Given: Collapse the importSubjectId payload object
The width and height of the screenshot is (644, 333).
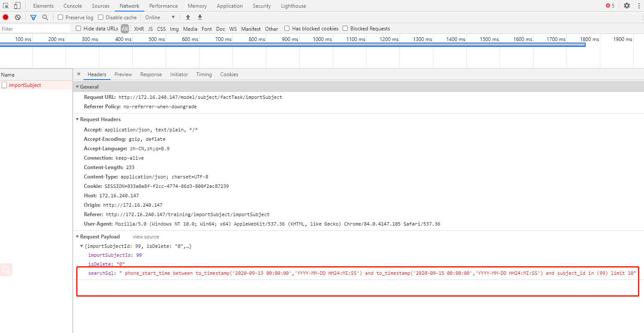Looking at the screenshot, I should pos(82,246).
